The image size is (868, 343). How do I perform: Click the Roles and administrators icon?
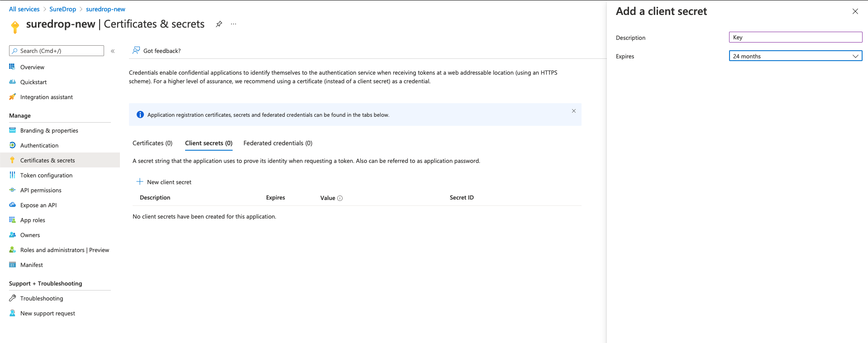point(12,250)
